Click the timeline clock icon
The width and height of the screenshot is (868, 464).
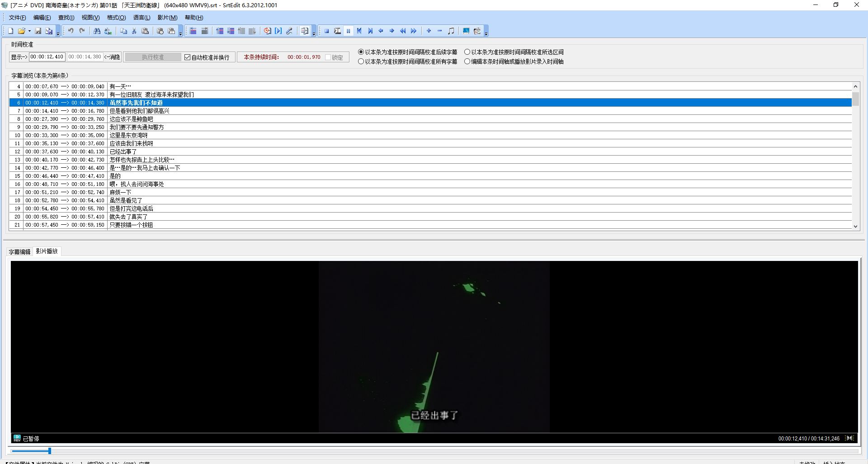[x=267, y=31]
